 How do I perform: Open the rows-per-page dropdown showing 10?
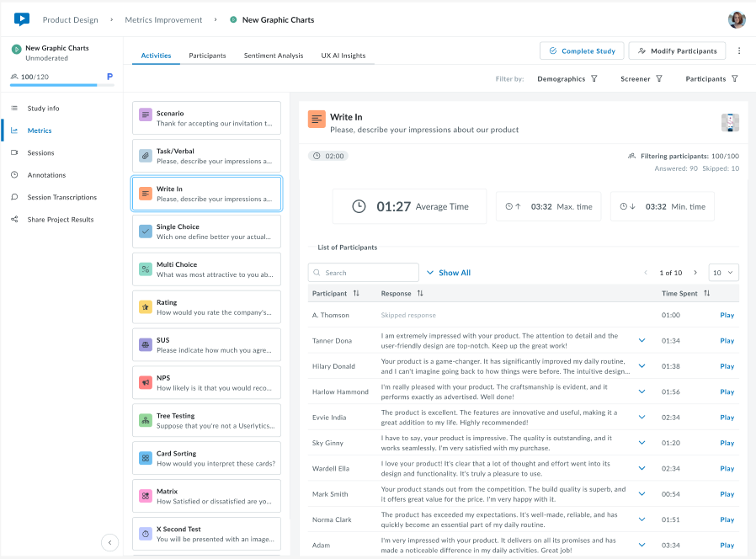723,273
